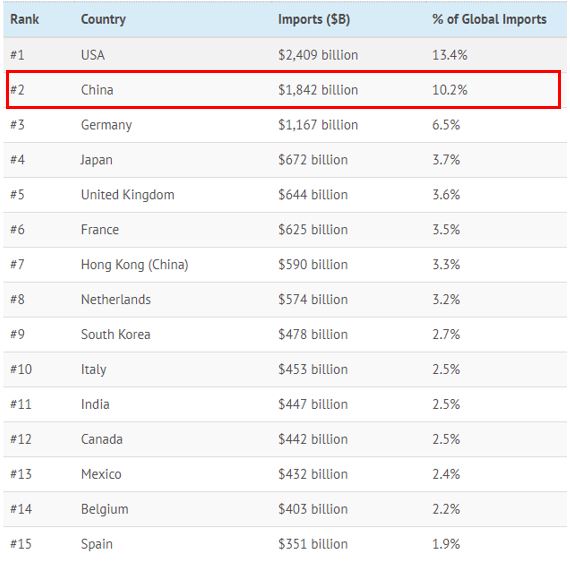
Task: Click the $447 billion value
Action: point(313,404)
